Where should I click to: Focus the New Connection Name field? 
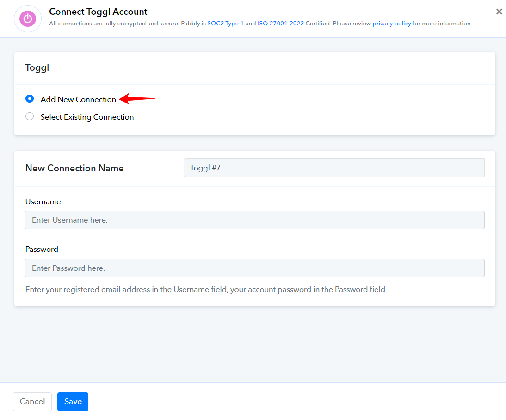[x=334, y=168]
